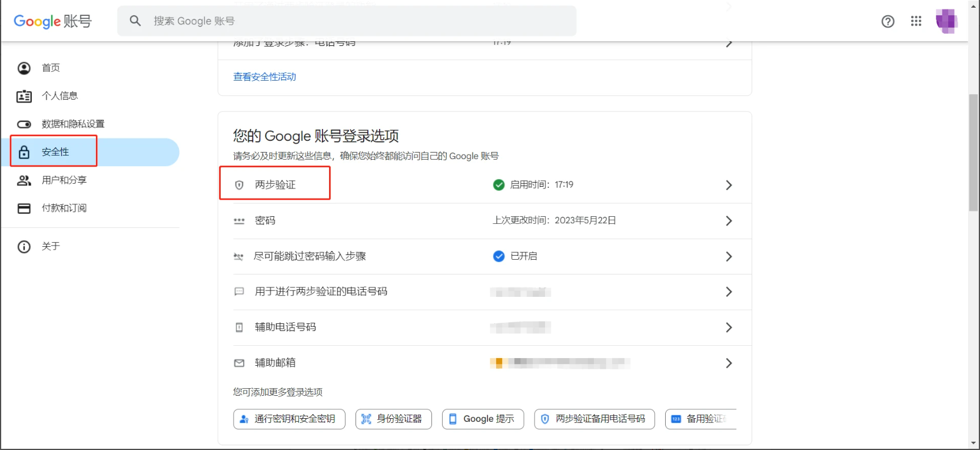
Task: Click the blue check beside 已开启
Action: tap(499, 256)
